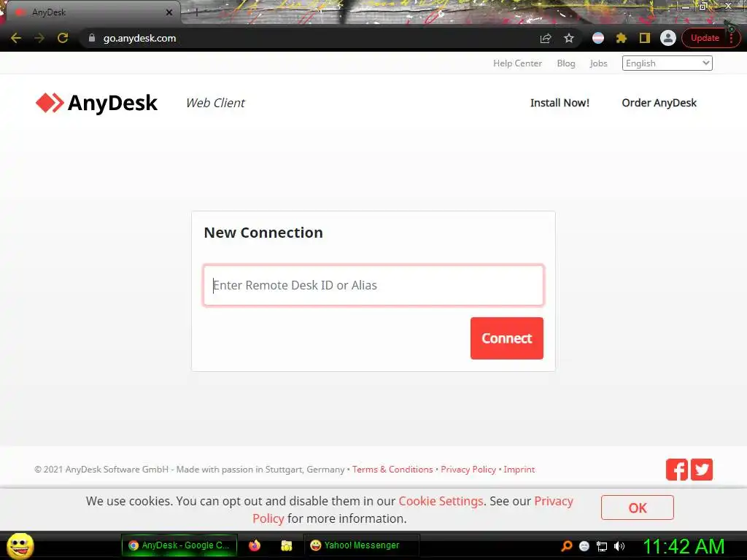Open the volume speaker tray icon
Screen dimensions: 747x560
point(619,546)
